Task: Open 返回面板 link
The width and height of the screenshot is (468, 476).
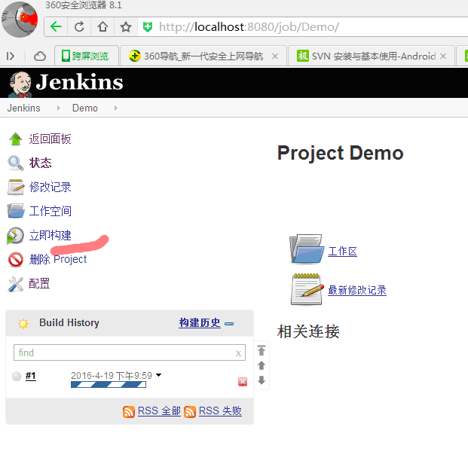Action: tap(50, 139)
